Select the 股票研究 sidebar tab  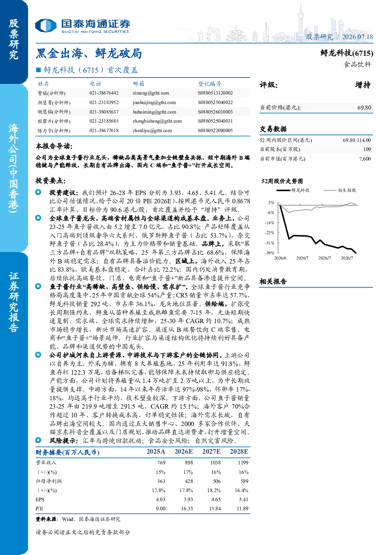[14, 40]
